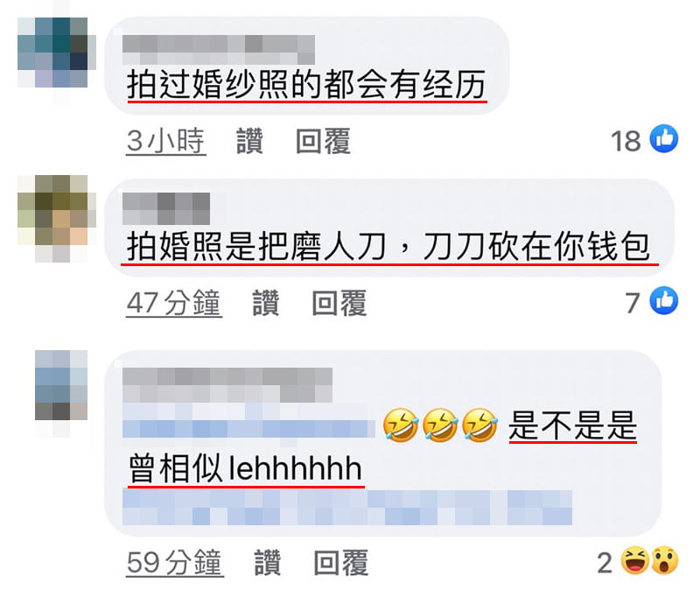
Task: Click the blue thumbs-up icon beside 18
Action: coord(664,139)
